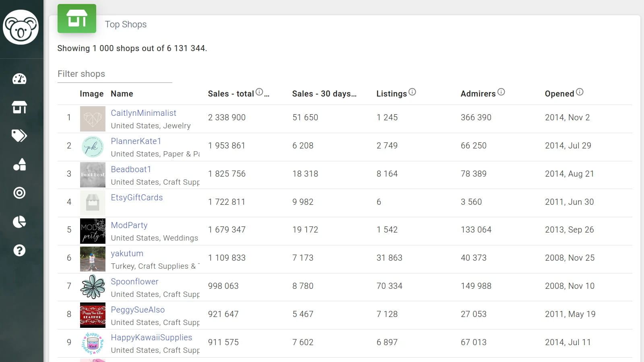Screen dimensions: 644x362
Task: Click info icon beside Sales - total
Action: [x=260, y=92]
